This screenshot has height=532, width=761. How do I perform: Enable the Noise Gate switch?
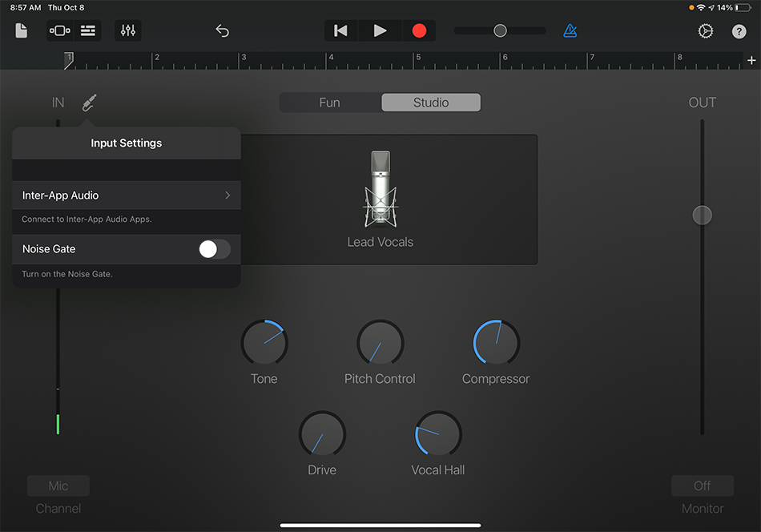click(214, 249)
